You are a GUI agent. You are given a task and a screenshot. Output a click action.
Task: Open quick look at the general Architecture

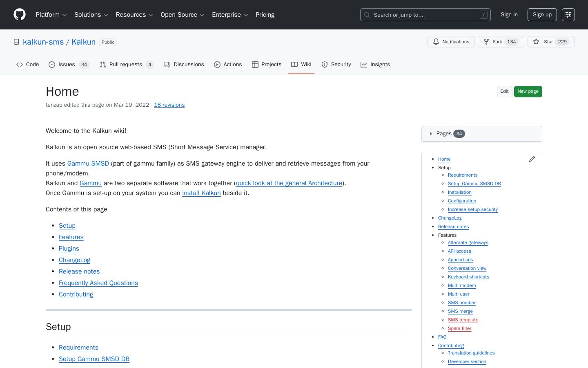(x=289, y=183)
